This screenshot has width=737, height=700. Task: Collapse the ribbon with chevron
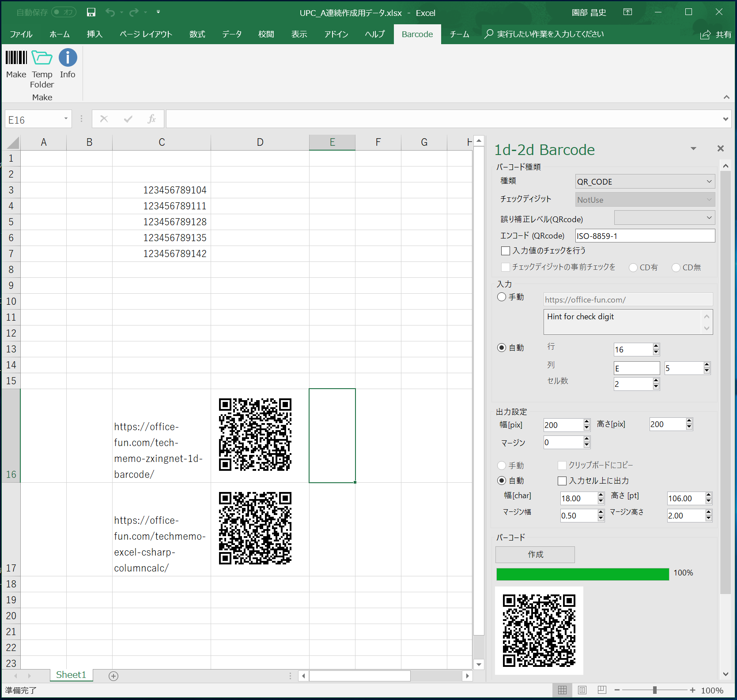pos(726,97)
